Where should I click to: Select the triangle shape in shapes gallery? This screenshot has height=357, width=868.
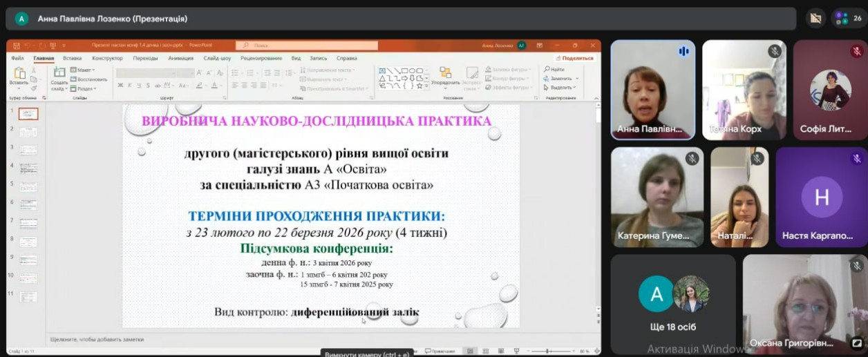(383, 78)
